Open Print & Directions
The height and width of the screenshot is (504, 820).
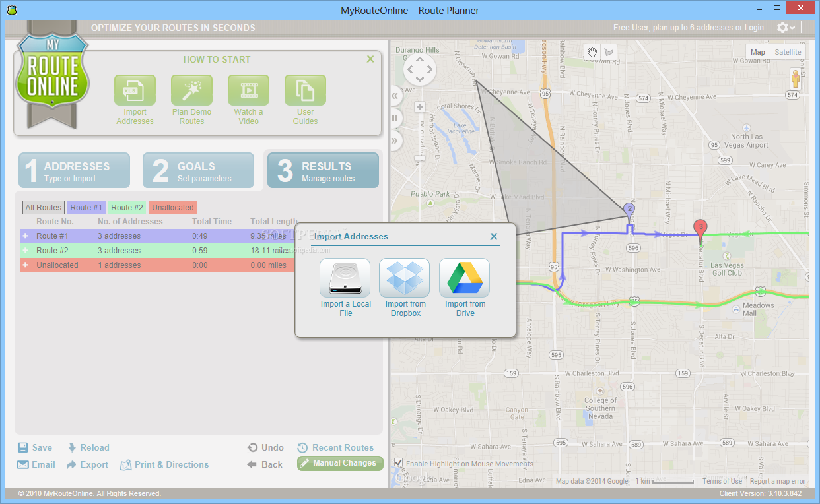point(164,464)
